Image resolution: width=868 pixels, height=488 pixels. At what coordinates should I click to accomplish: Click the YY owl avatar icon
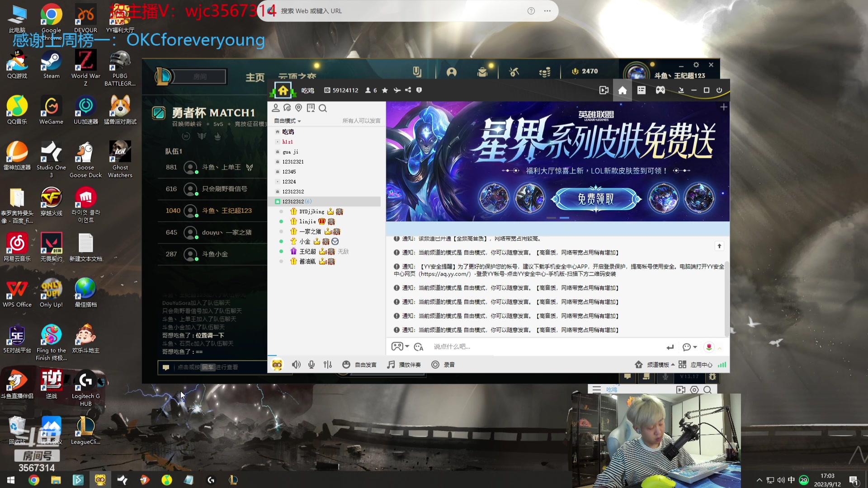point(277,365)
